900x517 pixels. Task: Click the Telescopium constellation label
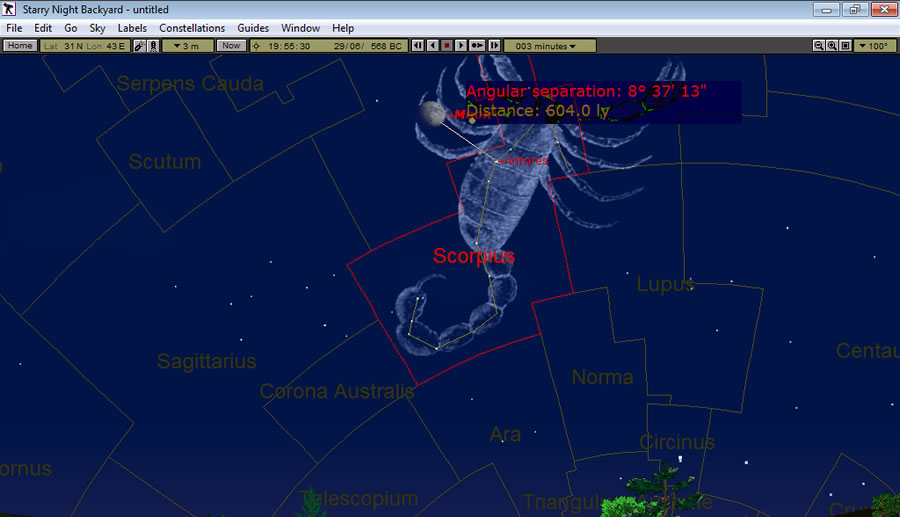(x=359, y=499)
